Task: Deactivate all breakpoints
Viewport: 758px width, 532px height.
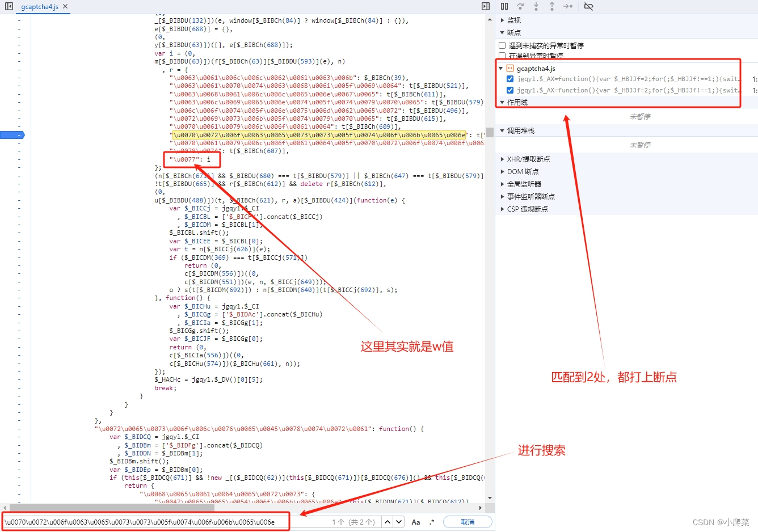Action: [588, 6]
